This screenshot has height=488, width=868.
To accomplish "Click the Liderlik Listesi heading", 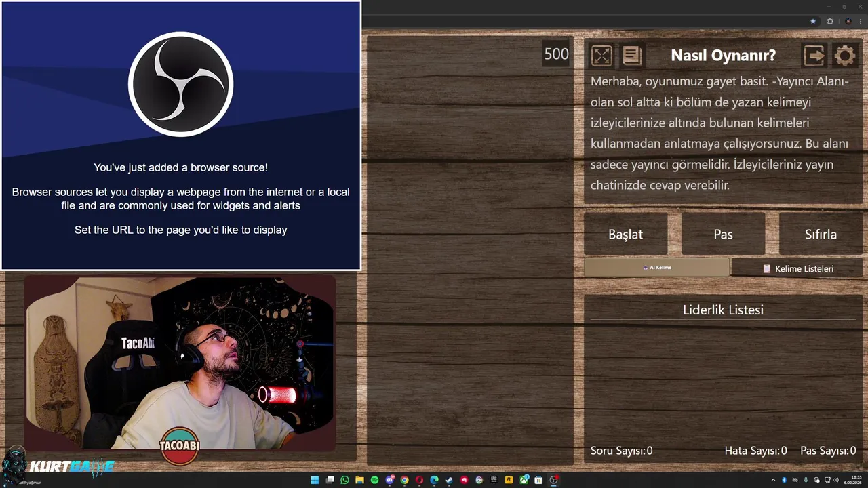I will click(723, 310).
